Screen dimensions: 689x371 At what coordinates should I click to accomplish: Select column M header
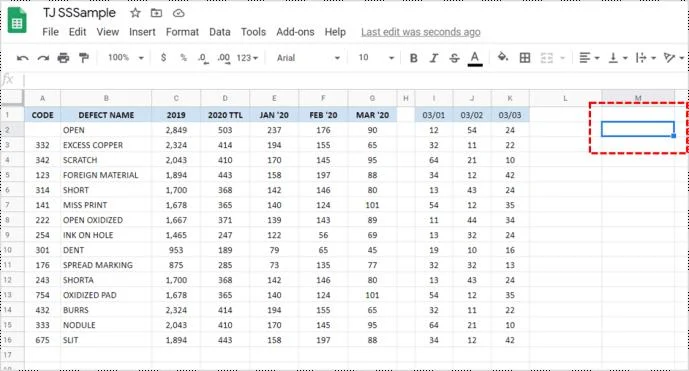pos(638,97)
